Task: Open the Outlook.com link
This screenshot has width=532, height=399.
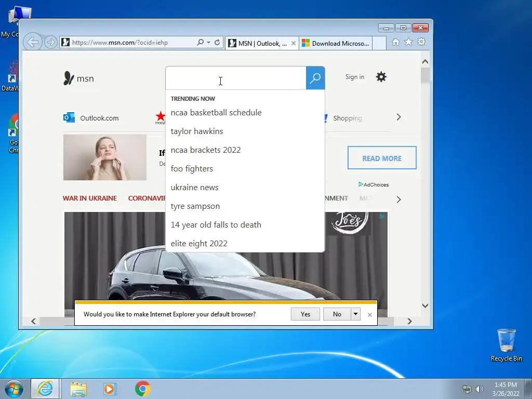Action: [99, 118]
